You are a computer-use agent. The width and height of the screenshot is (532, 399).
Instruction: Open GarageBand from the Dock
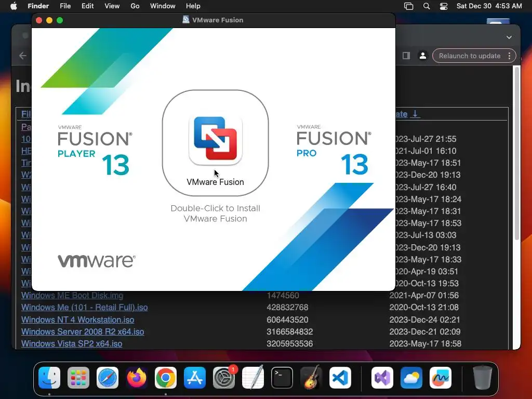tap(311, 378)
